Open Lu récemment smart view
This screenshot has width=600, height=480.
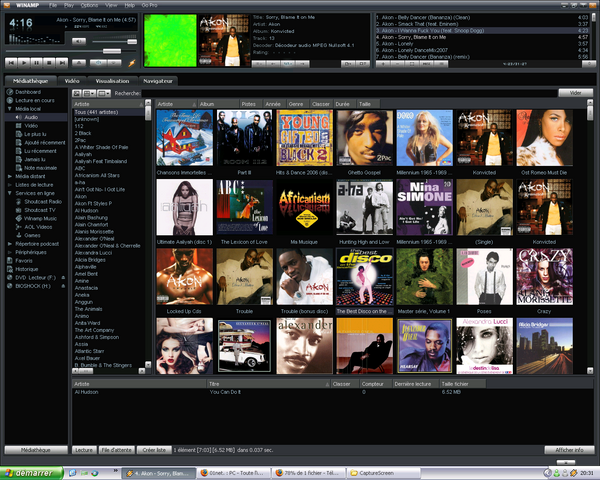(36, 151)
